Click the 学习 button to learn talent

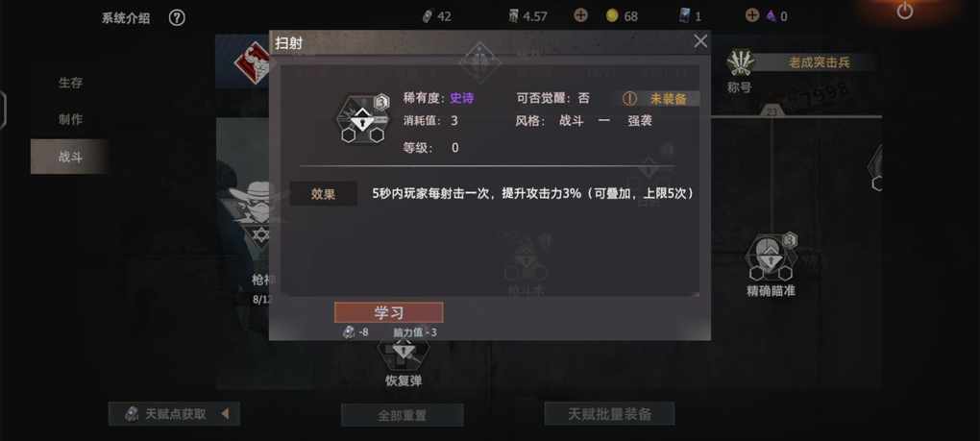389,312
